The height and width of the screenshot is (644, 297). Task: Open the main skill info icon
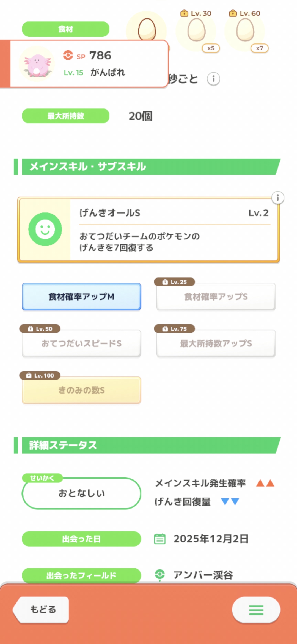tap(278, 198)
